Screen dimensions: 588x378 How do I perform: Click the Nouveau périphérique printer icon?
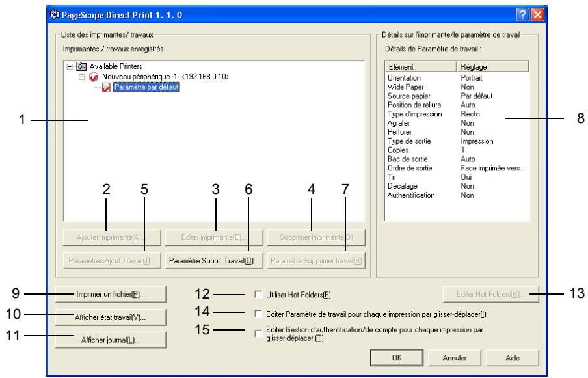click(x=94, y=77)
